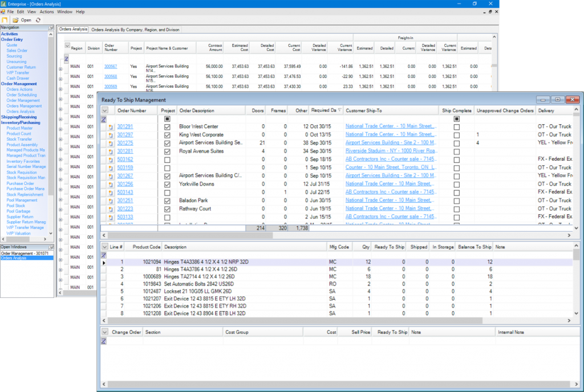Click the refresh icon in the toolbar
Image resolution: width=584 pixels, height=392 pixels.
coord(38,20)
